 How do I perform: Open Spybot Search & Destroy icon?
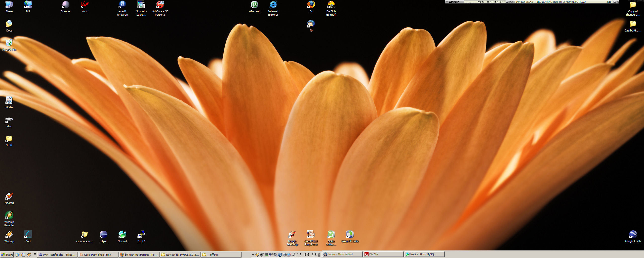[141, 8]
